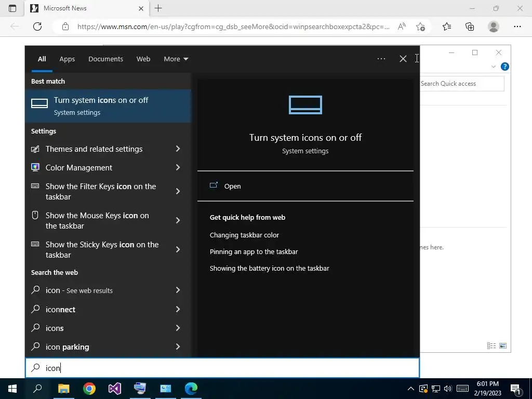Open the volume control tray icon
This screenshot has width=532, height=399.
pos(448,389)
